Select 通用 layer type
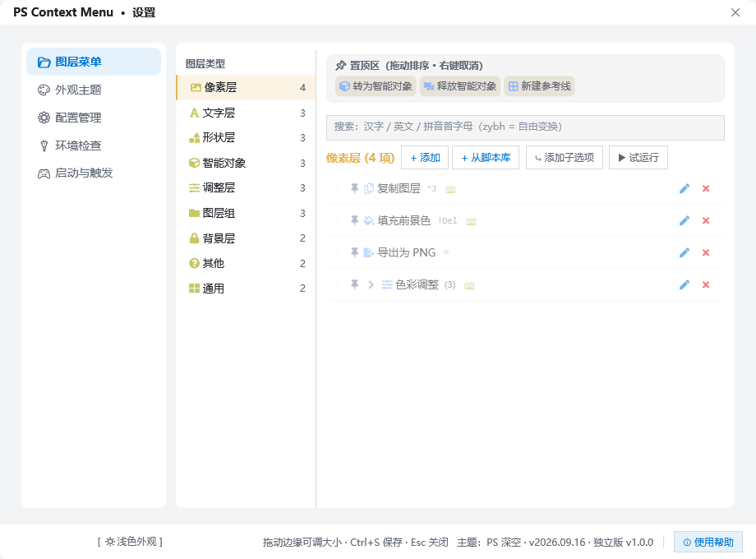Image resolution: width=756 pixels, height=559 pixels. coord(246,289)
